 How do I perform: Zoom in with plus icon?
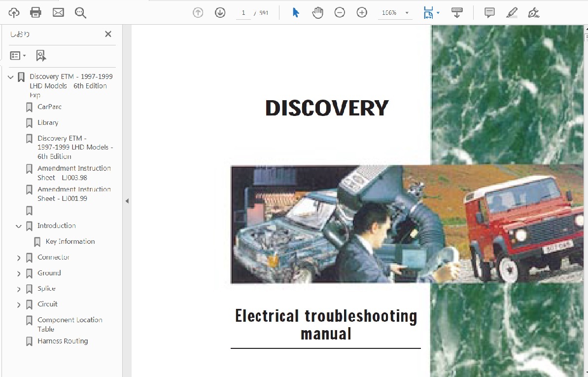point(362,13)
